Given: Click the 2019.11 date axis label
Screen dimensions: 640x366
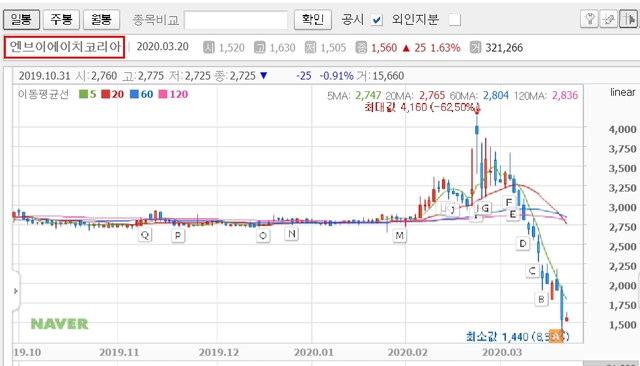Looking at the screenshot, I should (x=119, y=353).
